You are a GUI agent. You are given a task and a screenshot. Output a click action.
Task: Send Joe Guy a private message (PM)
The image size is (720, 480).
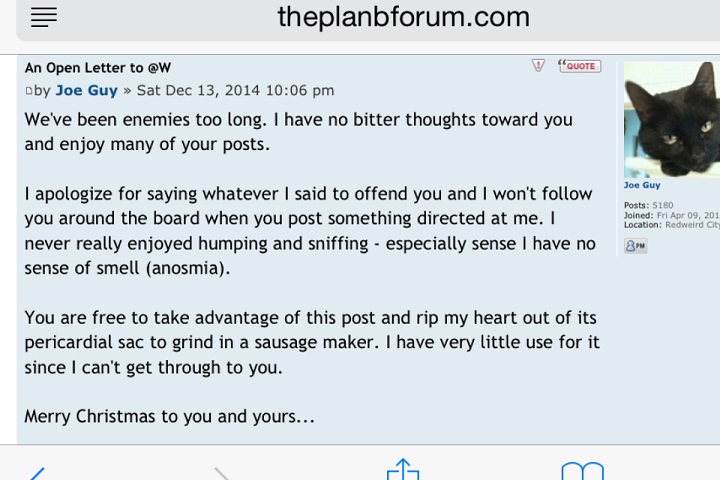[x=635, y=246]
